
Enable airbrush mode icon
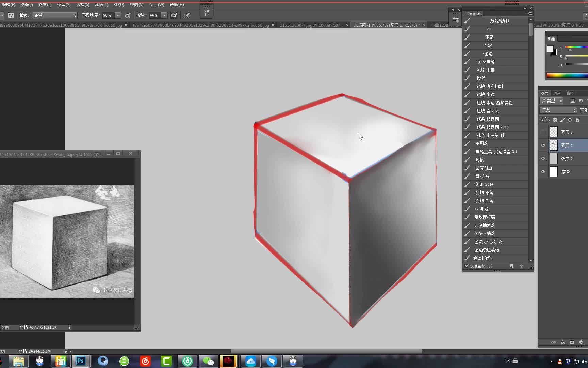click(x=174, y=15)
